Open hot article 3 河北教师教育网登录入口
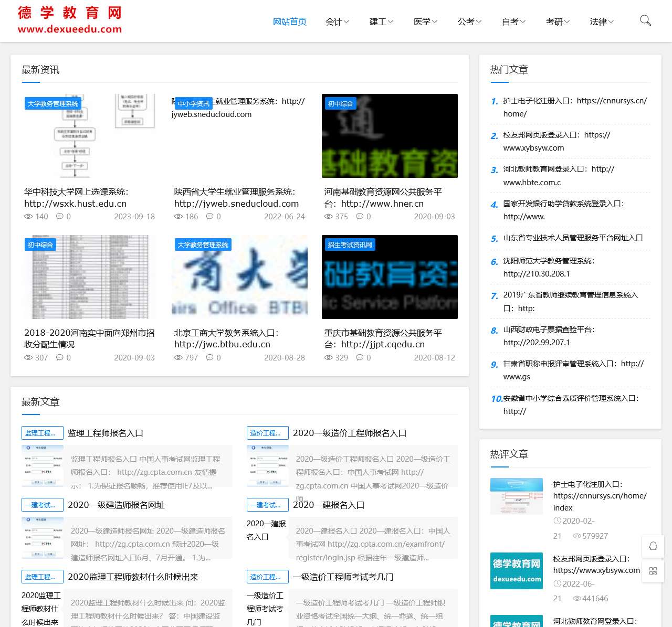Image resolution: width=672 pixels, height=627 pixels. [x=559, y=176]
